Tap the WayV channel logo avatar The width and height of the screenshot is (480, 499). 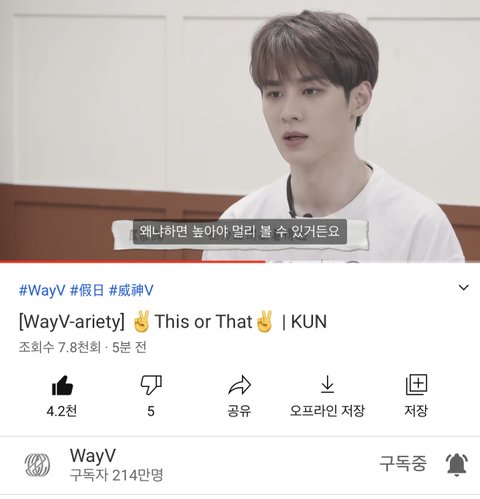[38, 465]
